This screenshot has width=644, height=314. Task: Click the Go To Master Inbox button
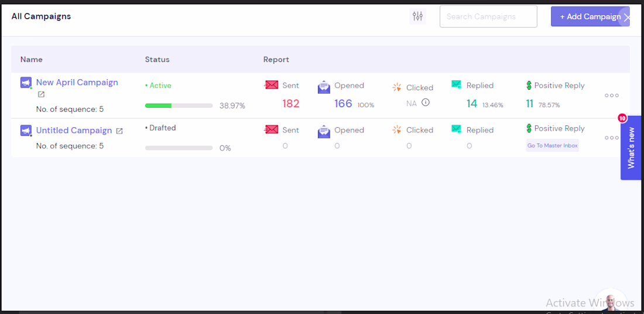pos(553,145)
